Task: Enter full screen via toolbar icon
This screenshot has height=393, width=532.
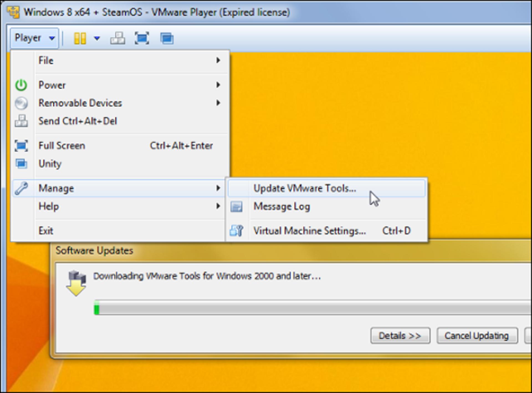Action: coord(142,38)
